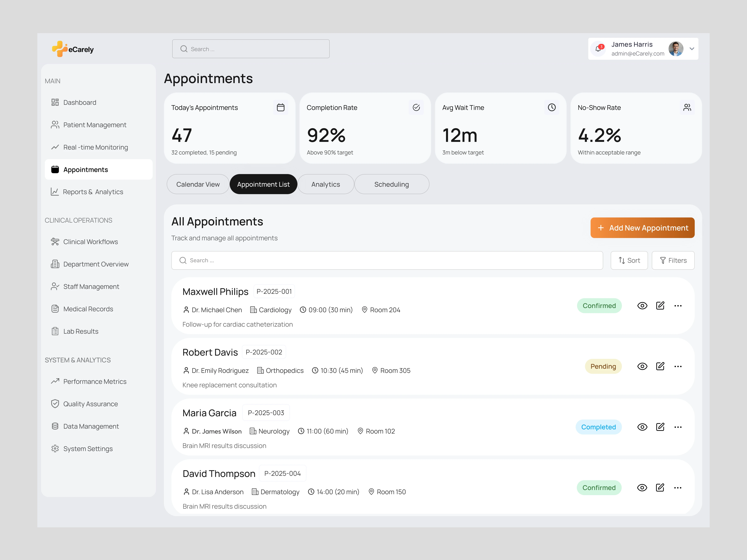This screenshot has height=560, width=747.
Task: Edit Maria Garcia's appointment with pencil icon
Action: (x=660, y=427)
